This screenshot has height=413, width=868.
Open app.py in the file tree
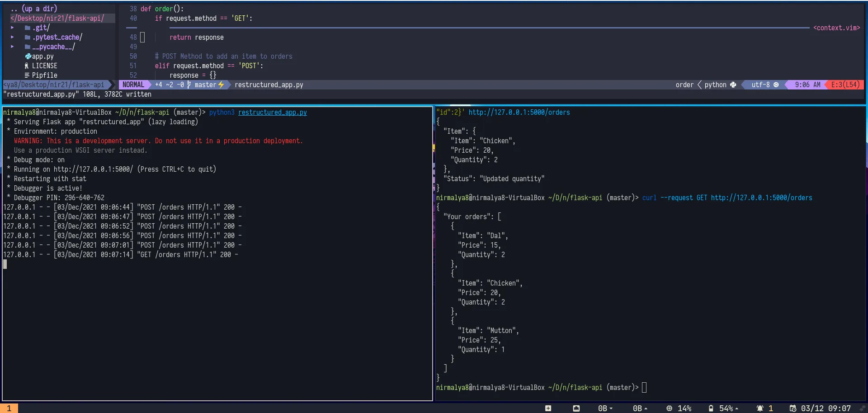point(43,56)
